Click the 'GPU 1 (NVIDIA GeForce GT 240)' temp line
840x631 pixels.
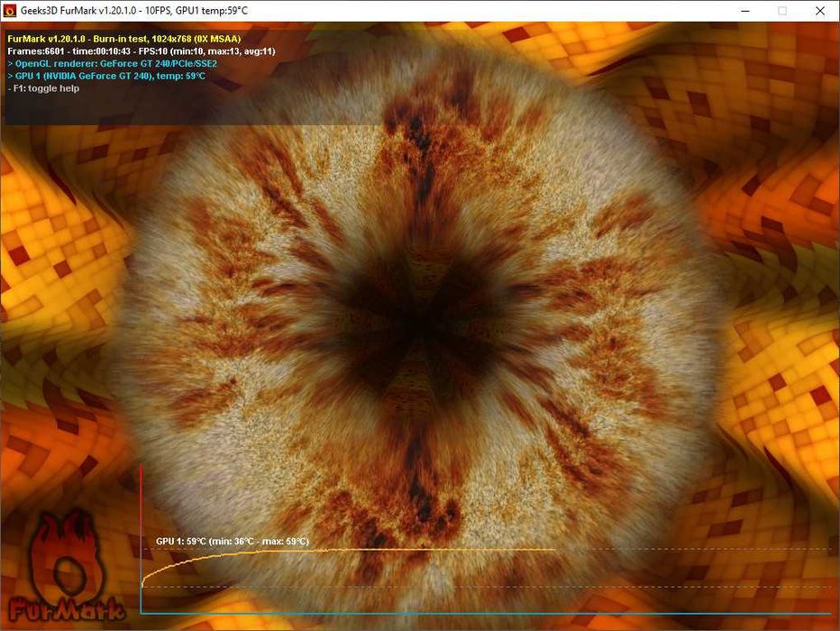click(106, 76)
